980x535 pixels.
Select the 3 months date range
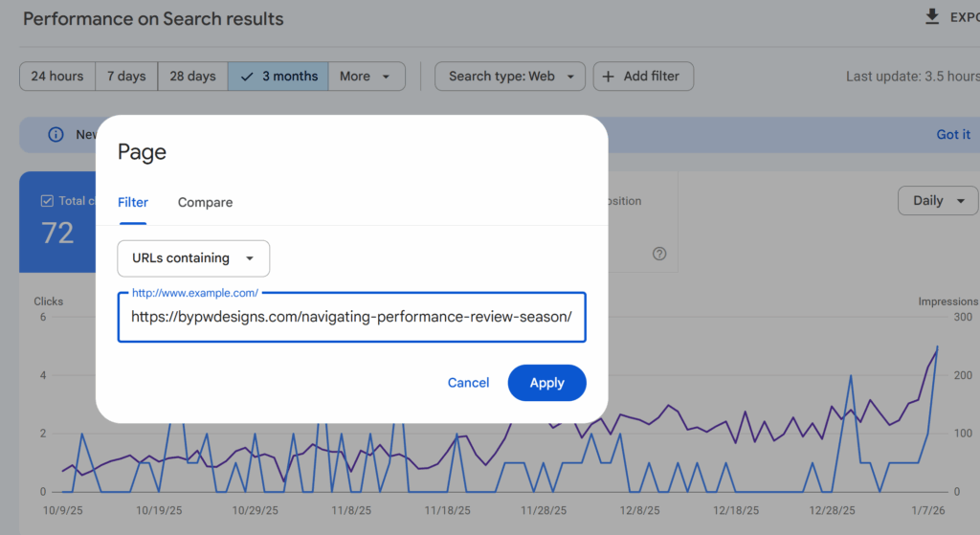click(278, 77)
